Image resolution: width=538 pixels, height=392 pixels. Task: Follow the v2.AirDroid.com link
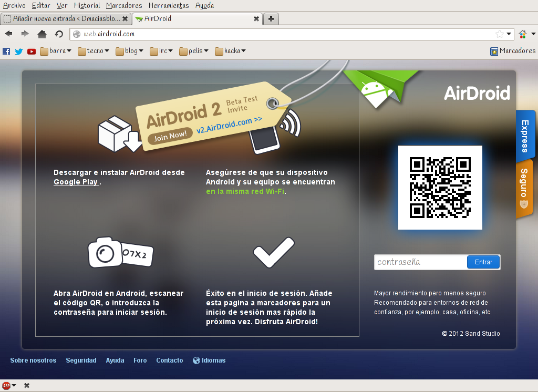click(x=229, y=125)
